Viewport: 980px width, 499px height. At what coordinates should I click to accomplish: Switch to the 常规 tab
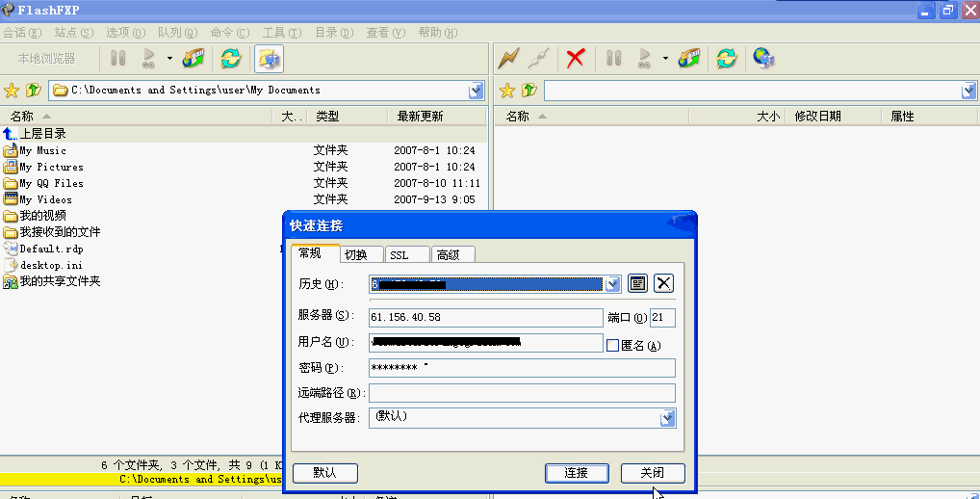pos(315,253)
